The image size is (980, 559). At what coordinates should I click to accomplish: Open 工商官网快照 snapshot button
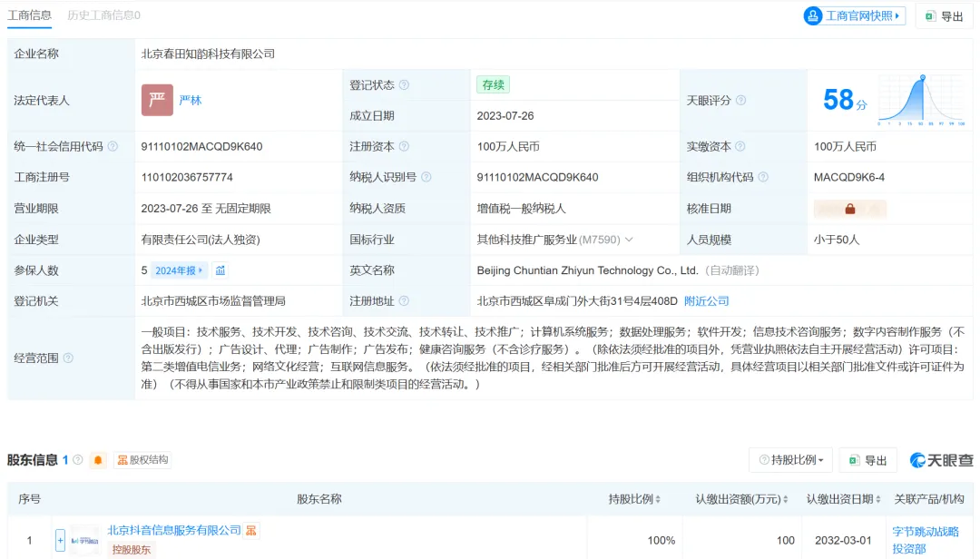(854, 16)
